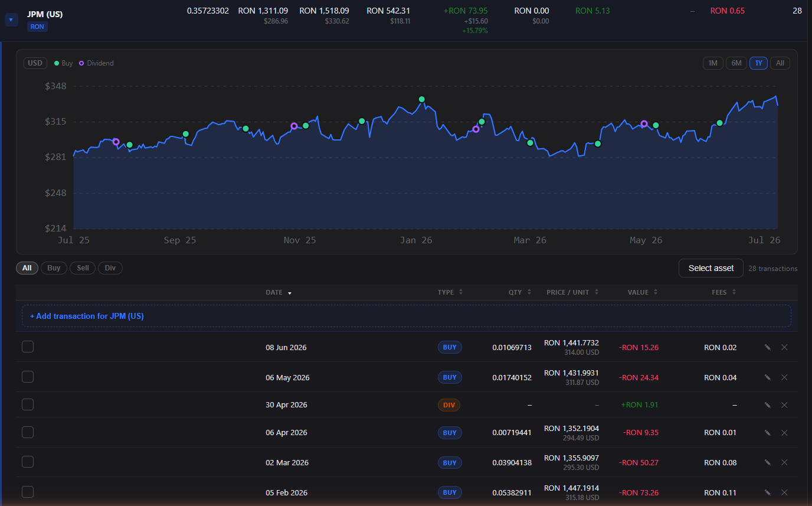Delete the 02 Mar 2026 transaction
The width and height of the screenshot is (812, 506).
pyautogui.click(x=784, y=463)
